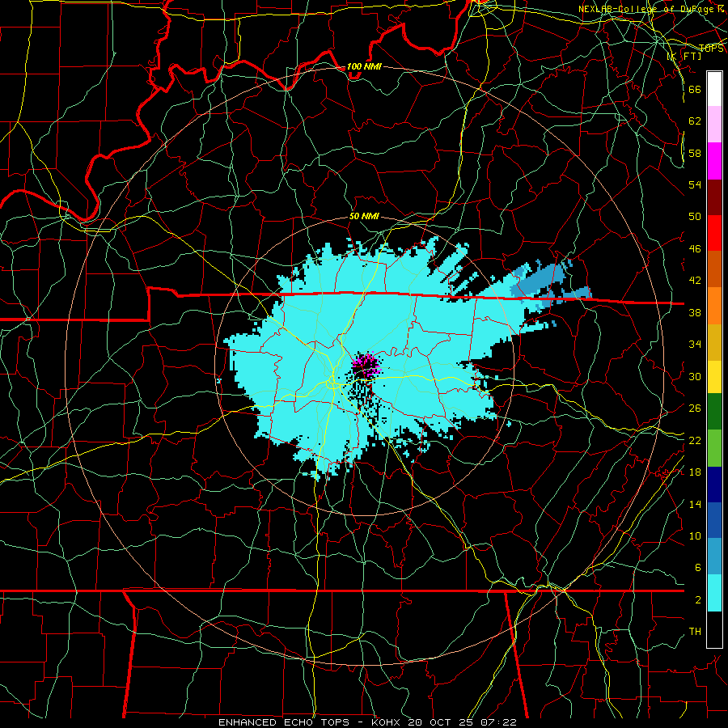Click the "2" legend value
728x728 pixels.
tap(697, 600)
